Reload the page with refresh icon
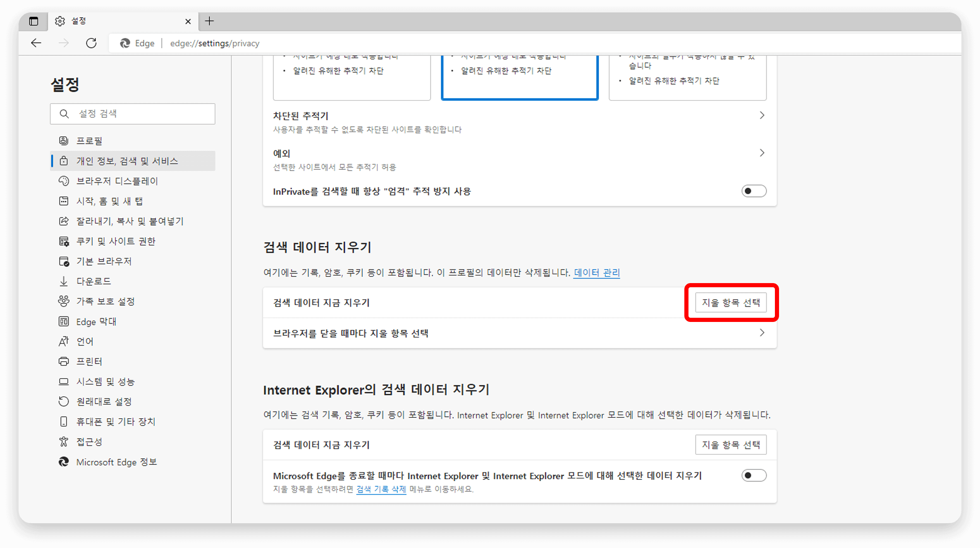This screenshot has height=548, width=980. click(91, 43)
